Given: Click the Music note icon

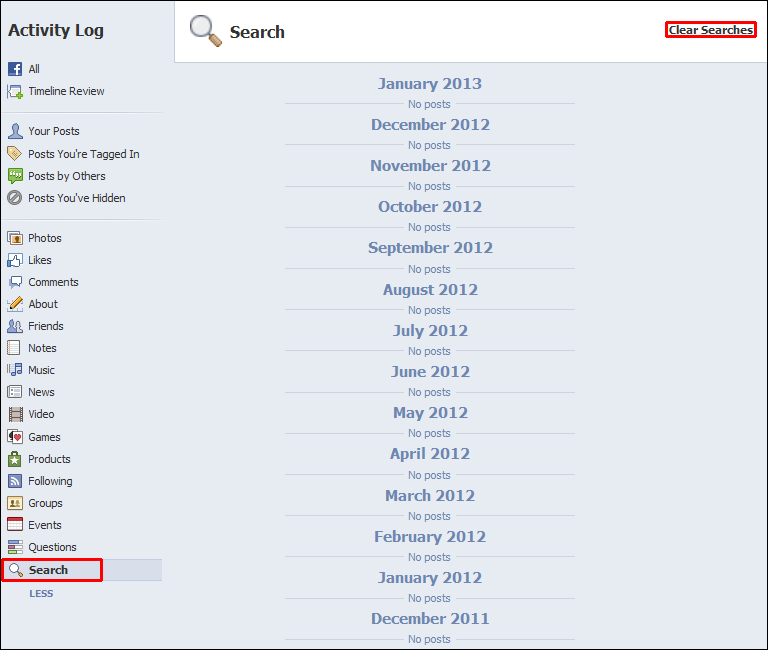Looking at the screenshot, I should (x=15, y=370).
